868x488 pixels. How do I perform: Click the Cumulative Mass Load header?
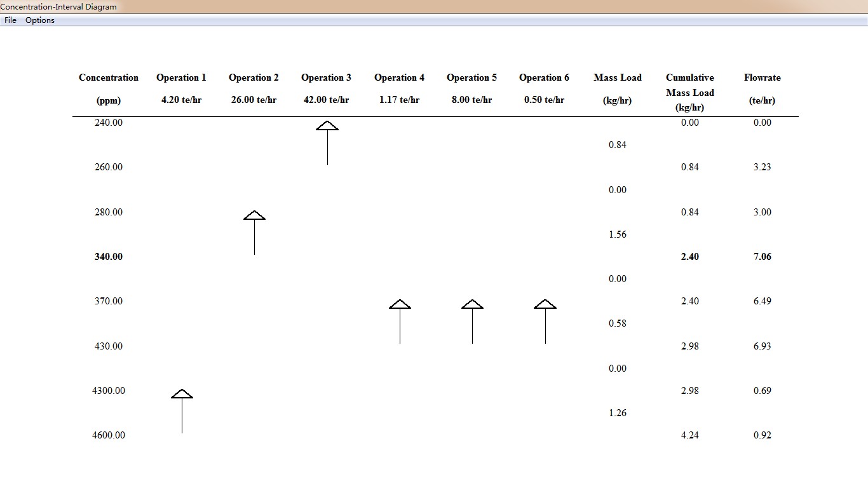point(690,85)
